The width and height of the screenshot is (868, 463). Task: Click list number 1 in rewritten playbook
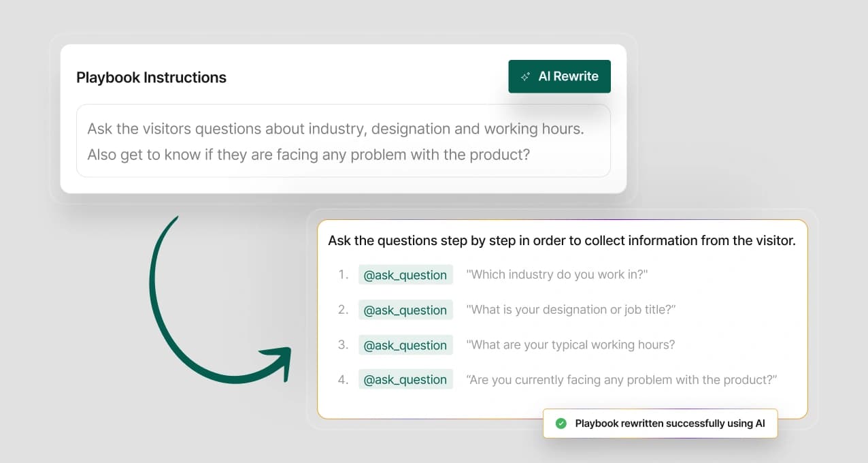click(x=343, y=275)
